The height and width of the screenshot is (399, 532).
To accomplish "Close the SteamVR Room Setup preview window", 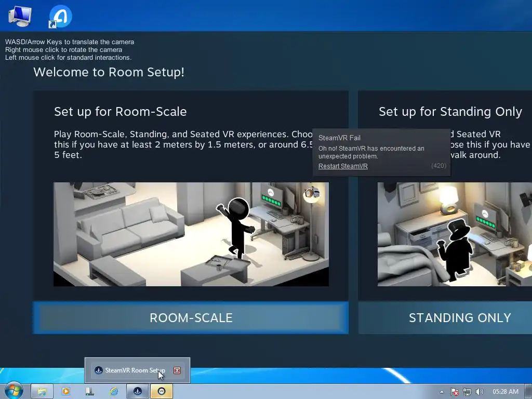I will (177, 370).
